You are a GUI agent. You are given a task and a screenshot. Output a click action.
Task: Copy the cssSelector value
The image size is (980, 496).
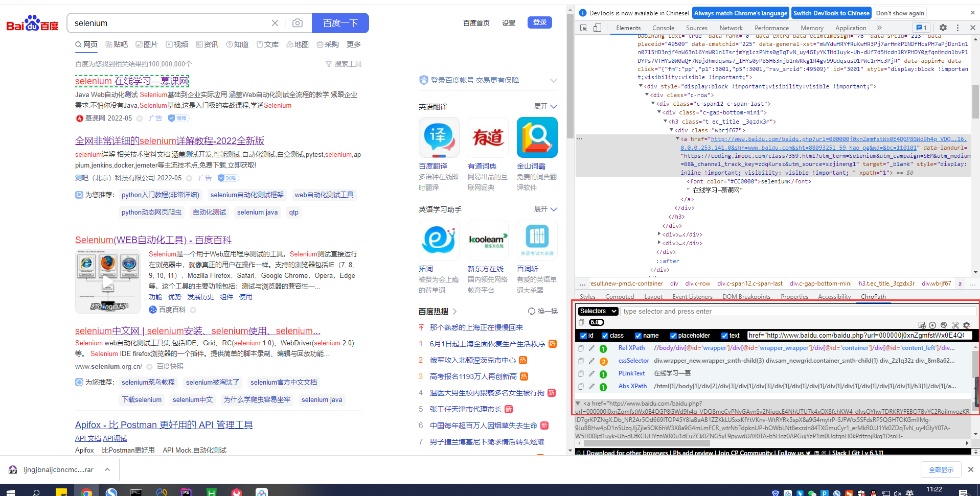[581, 361]
